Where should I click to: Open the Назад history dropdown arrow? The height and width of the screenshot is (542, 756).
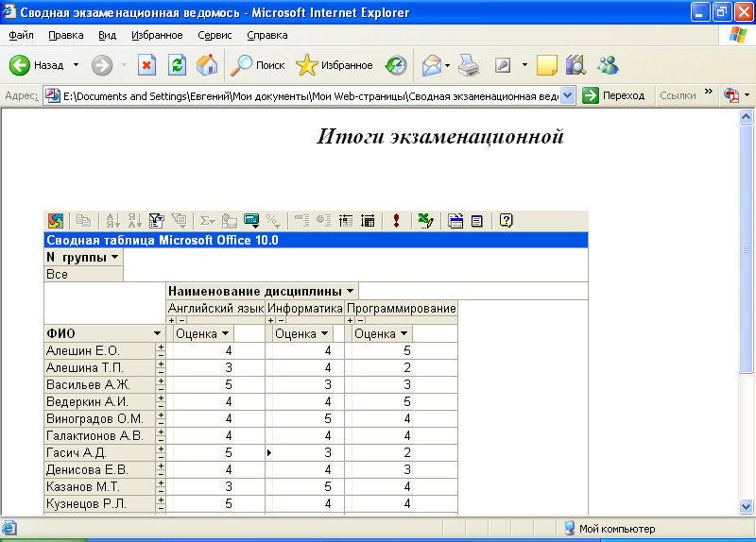[76, 65]
